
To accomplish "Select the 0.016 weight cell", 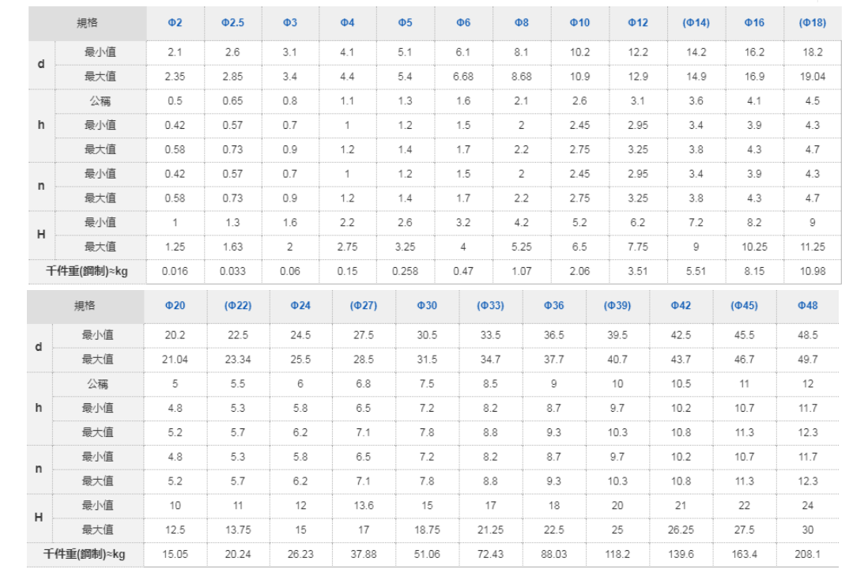I will [x=175, y=271].
